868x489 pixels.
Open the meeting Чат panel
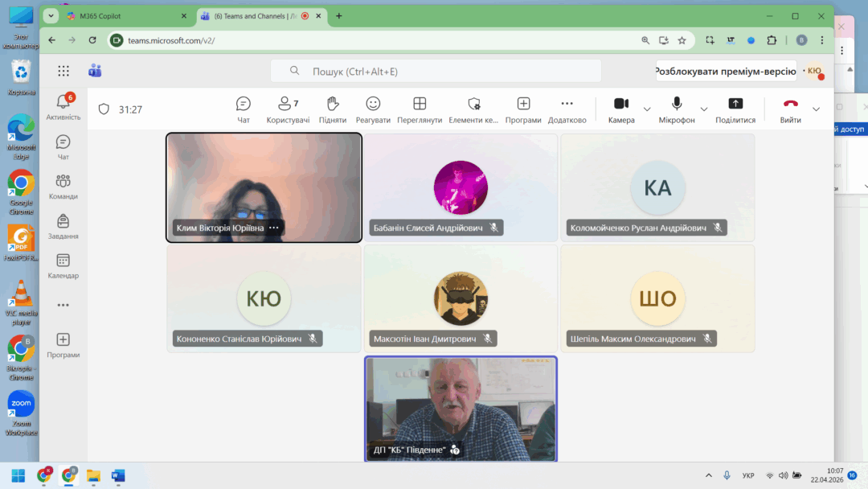click(x=244, y=109)
